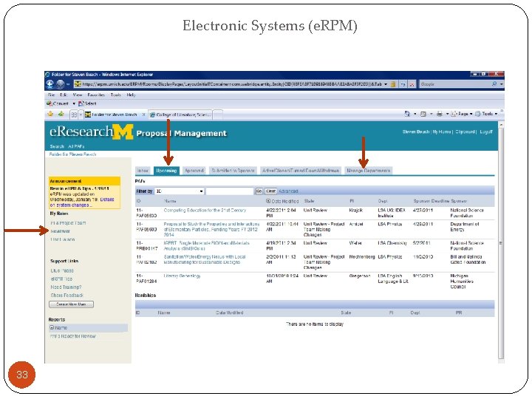Click the sort icon beside Date Modified
Screen dimensions: 532x399
[268, 201]
